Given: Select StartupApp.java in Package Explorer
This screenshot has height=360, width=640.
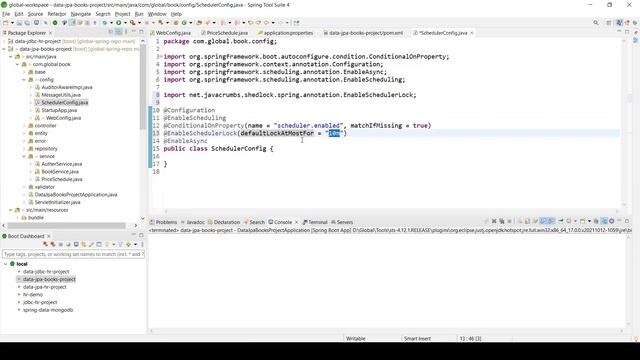Looking at the screenshot, I should click(59, 110).
